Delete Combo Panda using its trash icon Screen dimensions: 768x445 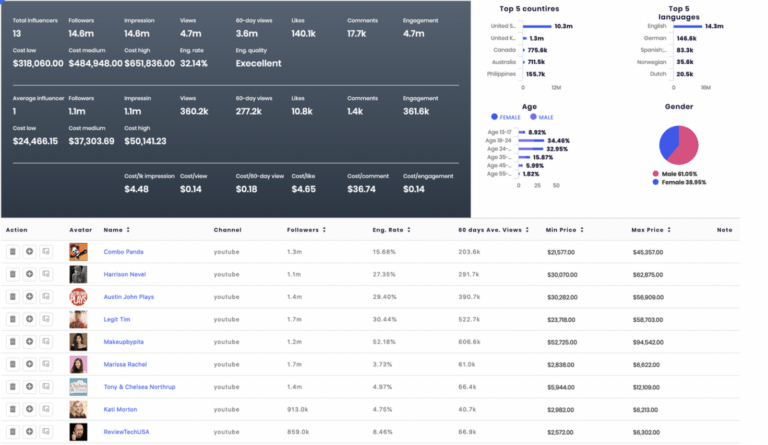tap(13, 252)
